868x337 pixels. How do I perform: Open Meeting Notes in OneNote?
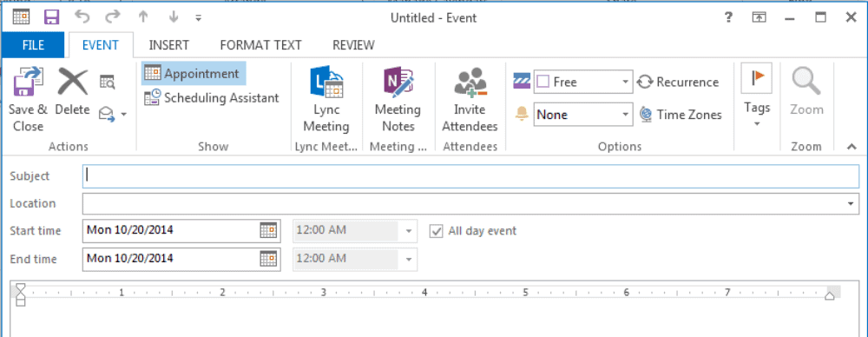(398, 101)
